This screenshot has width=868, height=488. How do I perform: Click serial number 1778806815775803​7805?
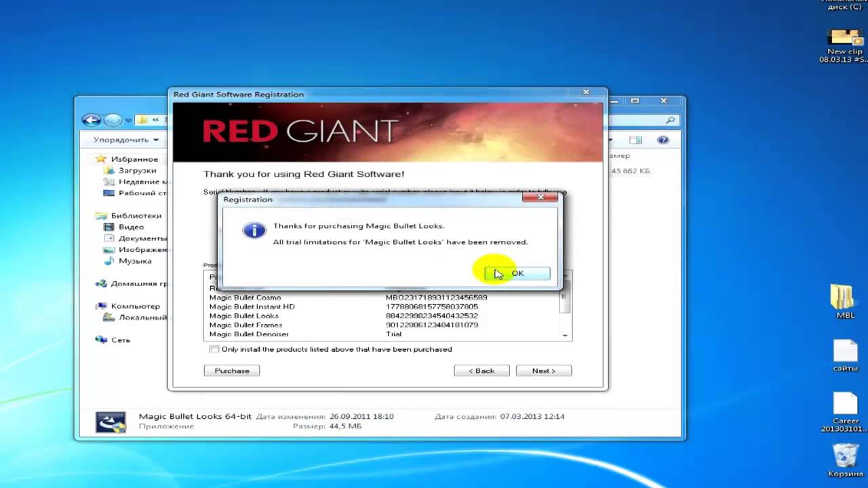pyautogui.click(x=431, y=306)
